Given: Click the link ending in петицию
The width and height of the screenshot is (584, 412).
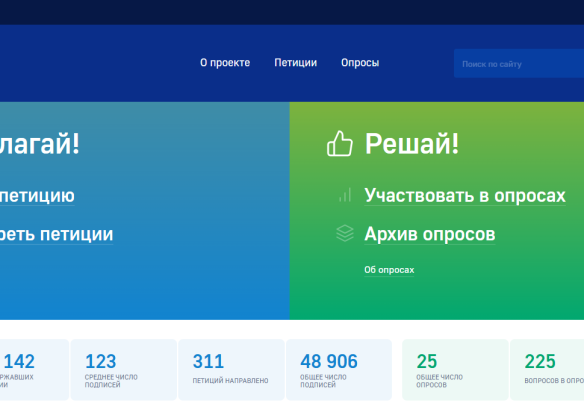Looking at the screenshot, I should 37,196.
